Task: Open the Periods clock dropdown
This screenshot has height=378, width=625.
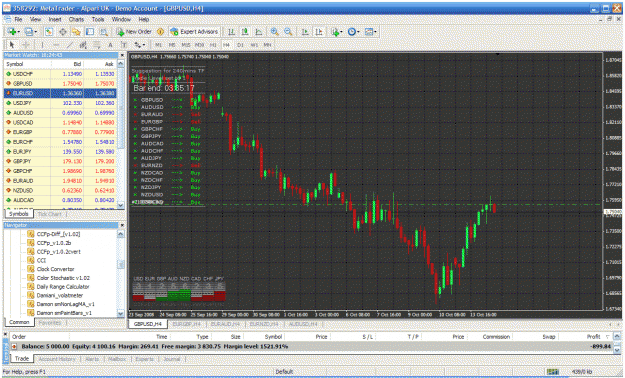Action: [353, 32]
